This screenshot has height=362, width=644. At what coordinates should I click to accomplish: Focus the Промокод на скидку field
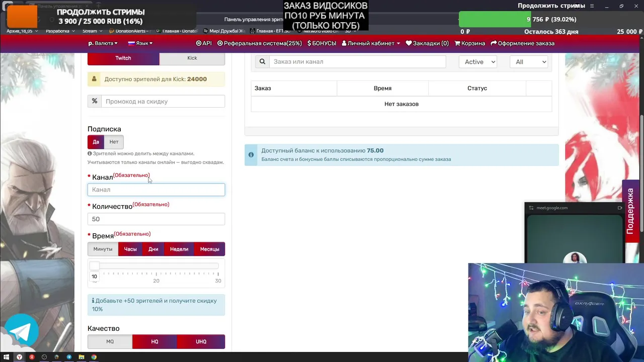pyautogui.click(x=163, y=101)
